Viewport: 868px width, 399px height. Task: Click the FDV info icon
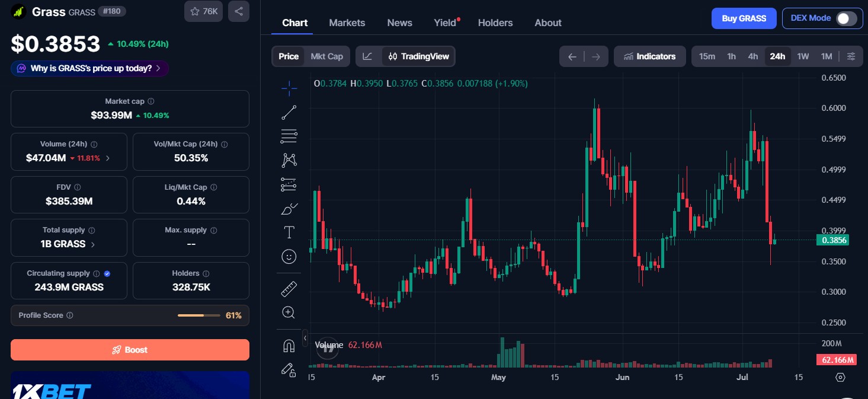tap(78, 187)
